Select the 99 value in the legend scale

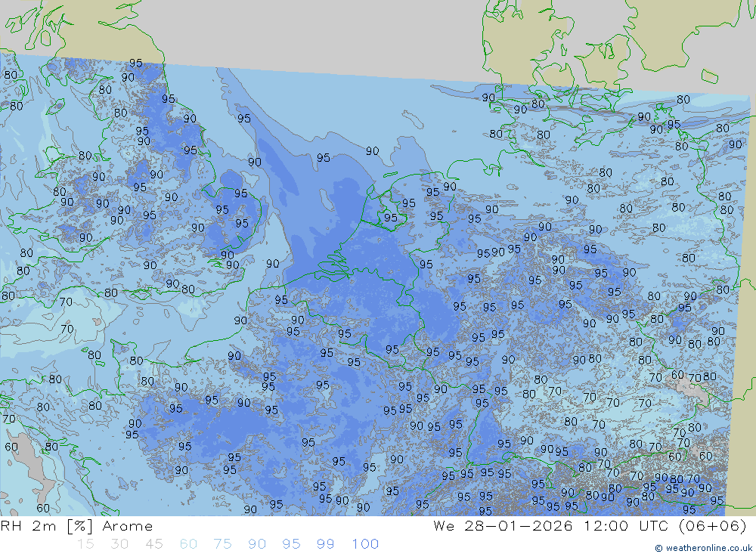(x=325, y=544)
